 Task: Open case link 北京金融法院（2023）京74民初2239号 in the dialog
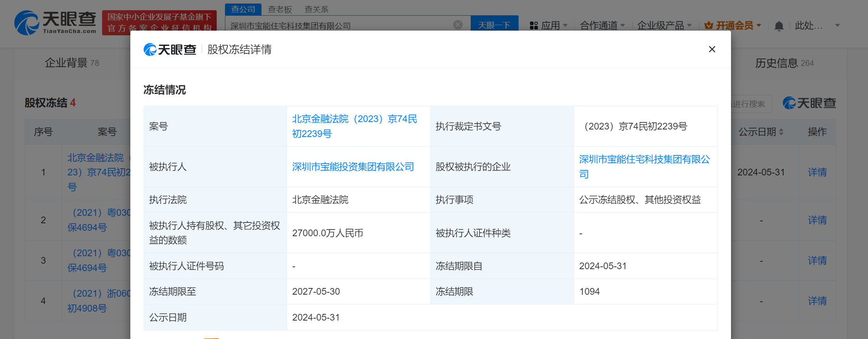coord(355,126)
